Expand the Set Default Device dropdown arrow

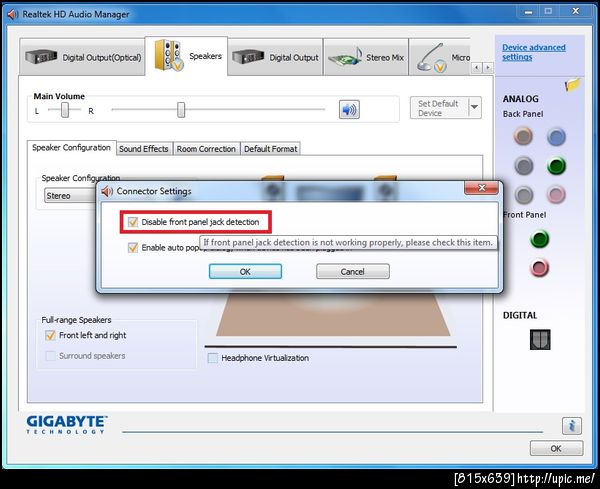point(474,107)
